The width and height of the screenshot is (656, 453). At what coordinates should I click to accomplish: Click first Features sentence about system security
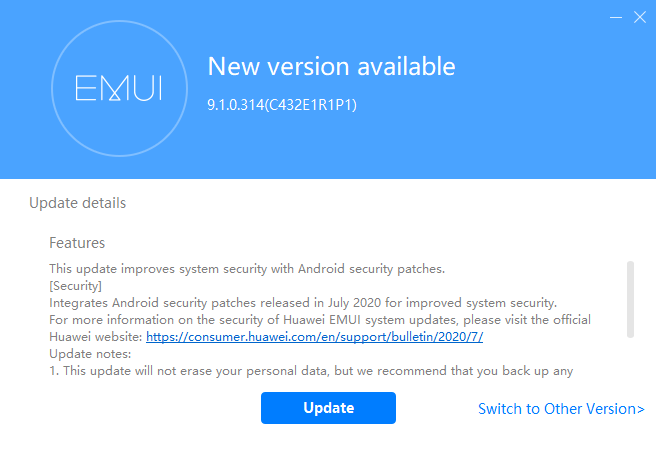[247, 269]
